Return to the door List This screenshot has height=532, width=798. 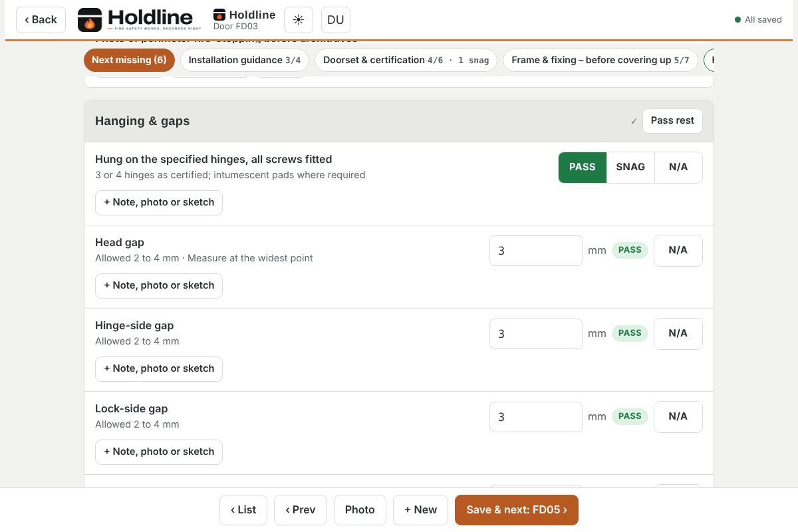coord(243,510)
